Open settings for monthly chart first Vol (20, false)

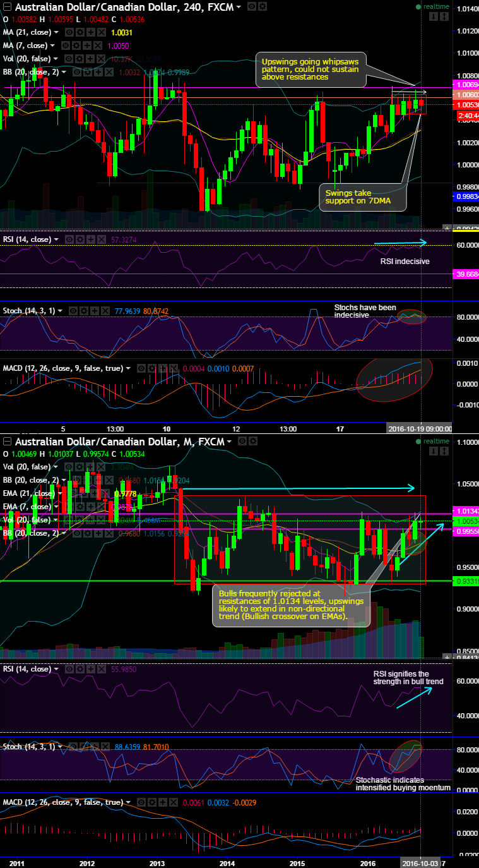tap(80, 467)
